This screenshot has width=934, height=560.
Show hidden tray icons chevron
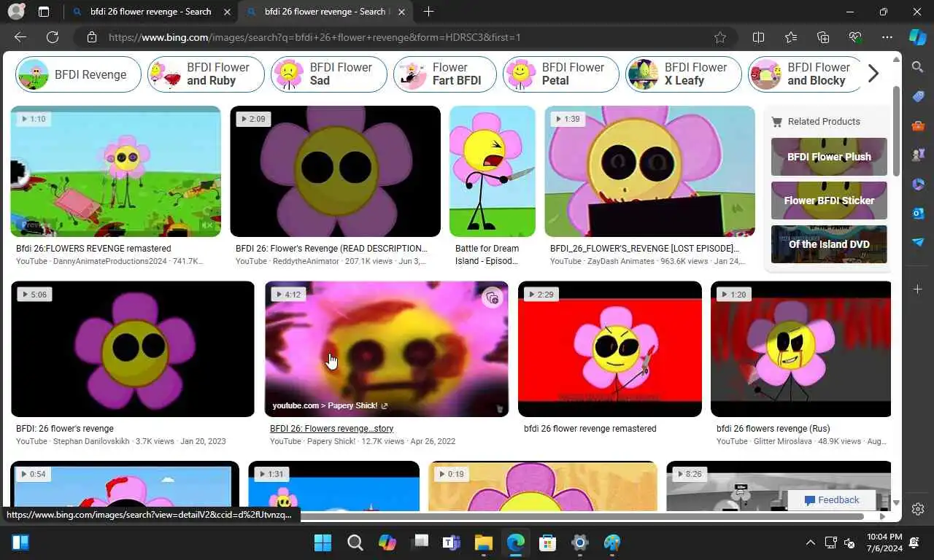[x=810, y=542]
